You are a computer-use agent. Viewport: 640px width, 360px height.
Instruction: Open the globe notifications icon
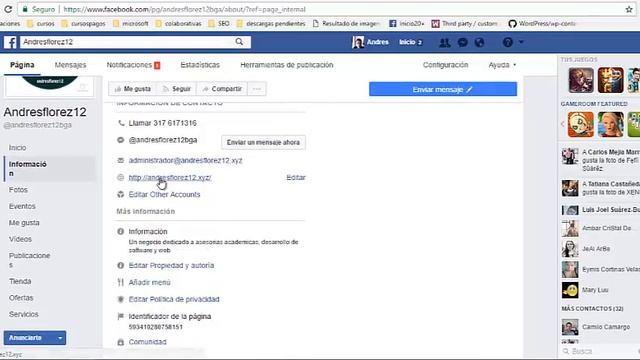pyautogui.click(x=480, y=42)
